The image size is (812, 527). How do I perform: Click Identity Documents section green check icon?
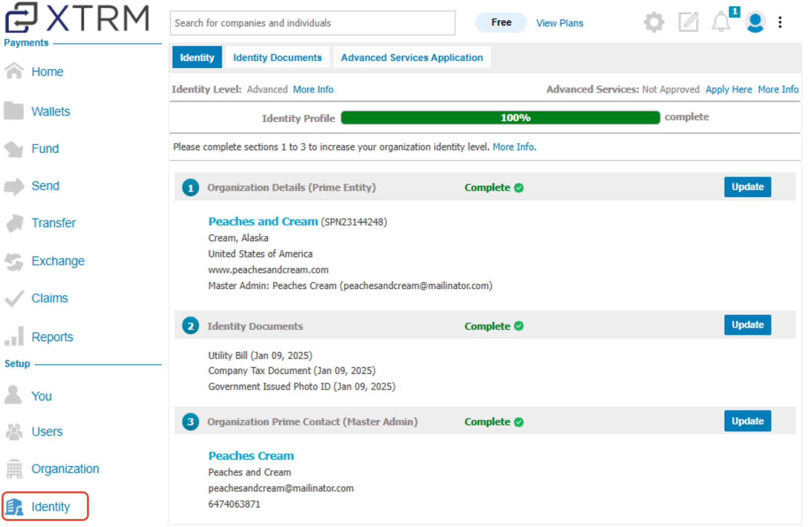pyautogui.click(x=519, y=326)
